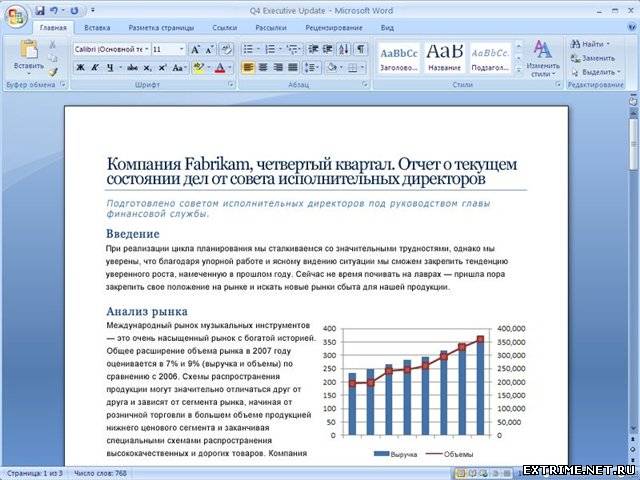This screenshot has width=640, height=480.
Task: Click the Paste (Вставить) icon
Action: 28,52
